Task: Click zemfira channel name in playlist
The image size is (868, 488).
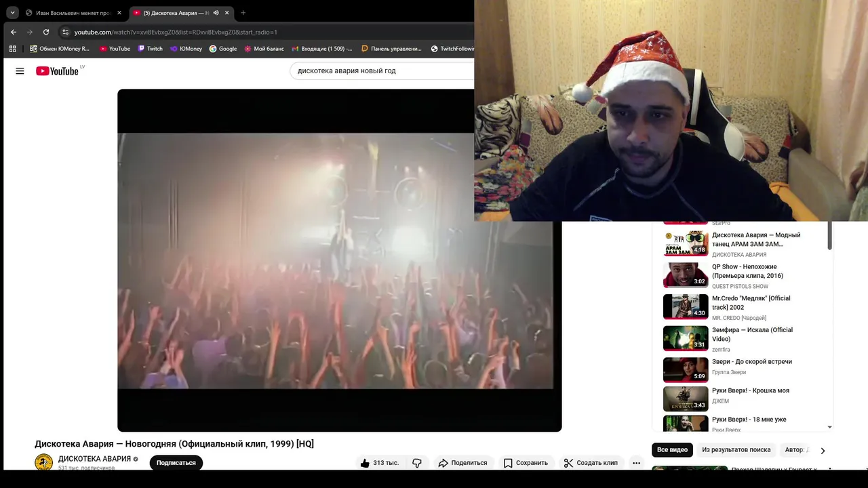Action: point(721,350)
